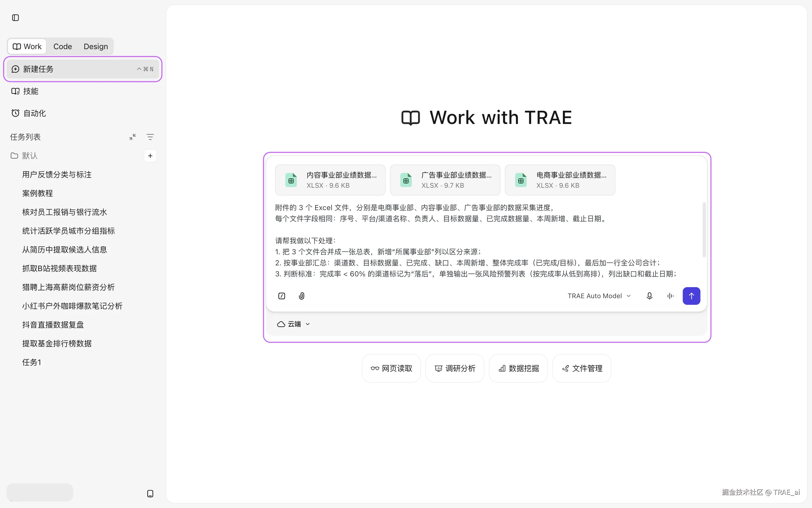Open attachment 电商事业部业绩数据
The width and height of the screenshot is (812, 508).
(560, 180)
